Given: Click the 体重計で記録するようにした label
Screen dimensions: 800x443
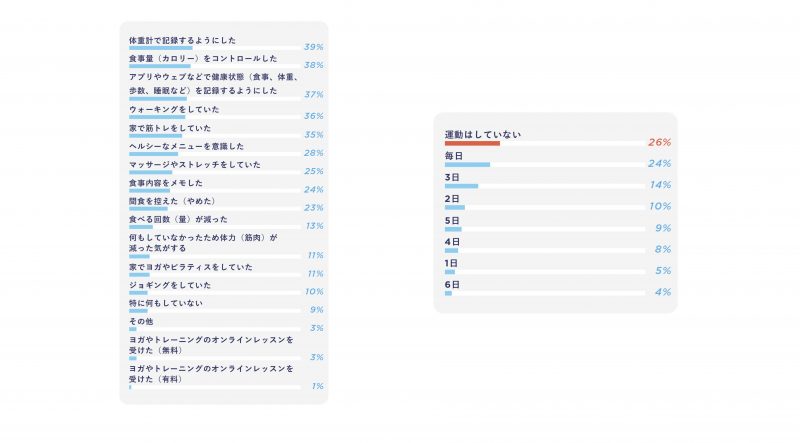Looking at the screenshot, I should (x=182, y=40).
